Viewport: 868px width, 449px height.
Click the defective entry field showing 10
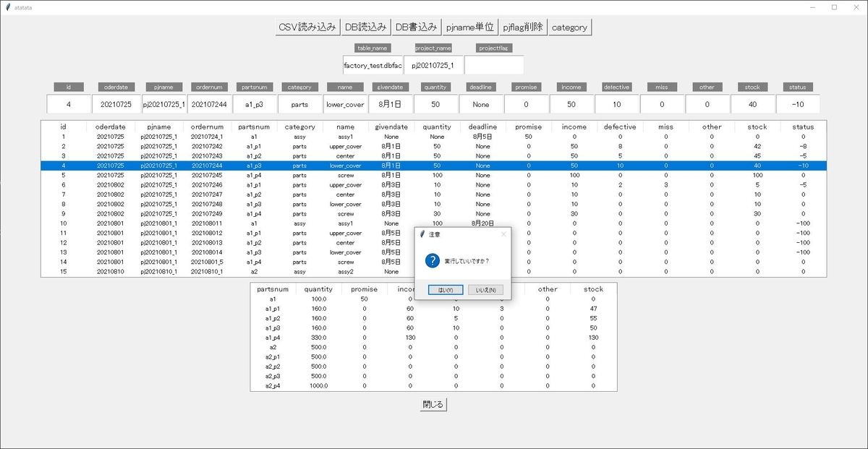tap(617, 104)
